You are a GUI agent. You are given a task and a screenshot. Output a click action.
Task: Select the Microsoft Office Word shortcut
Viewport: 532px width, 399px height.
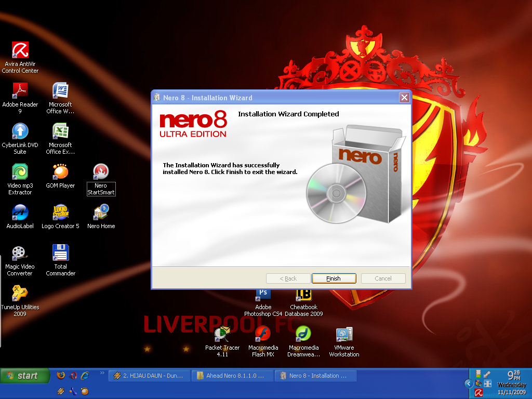tap(60, 98)
